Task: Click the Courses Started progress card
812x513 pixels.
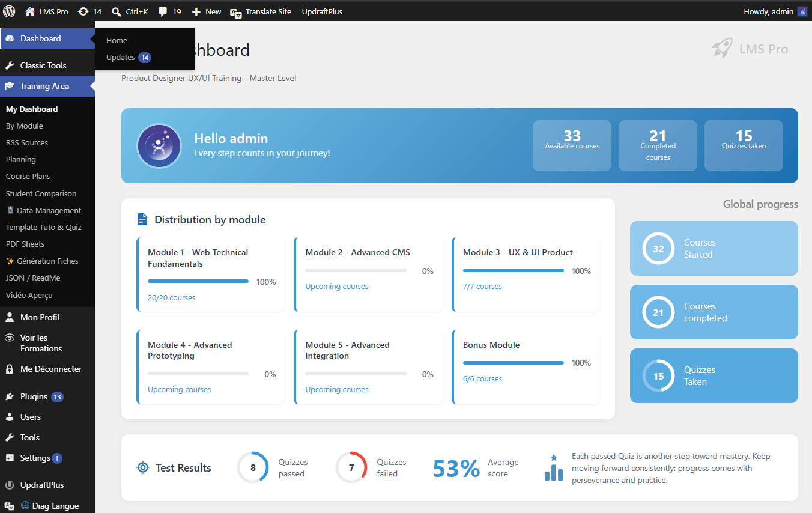Action: click(x=714, y=248)
